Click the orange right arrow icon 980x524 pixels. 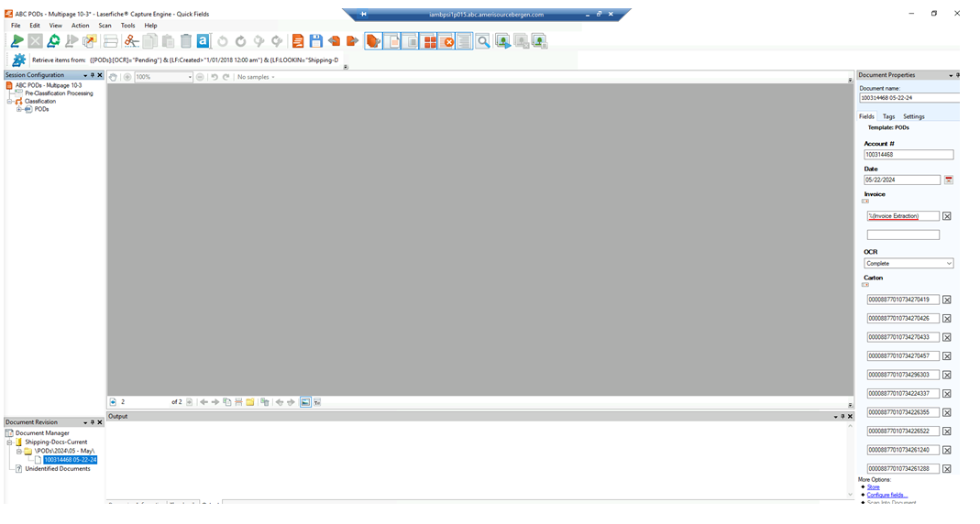[353, 41]
